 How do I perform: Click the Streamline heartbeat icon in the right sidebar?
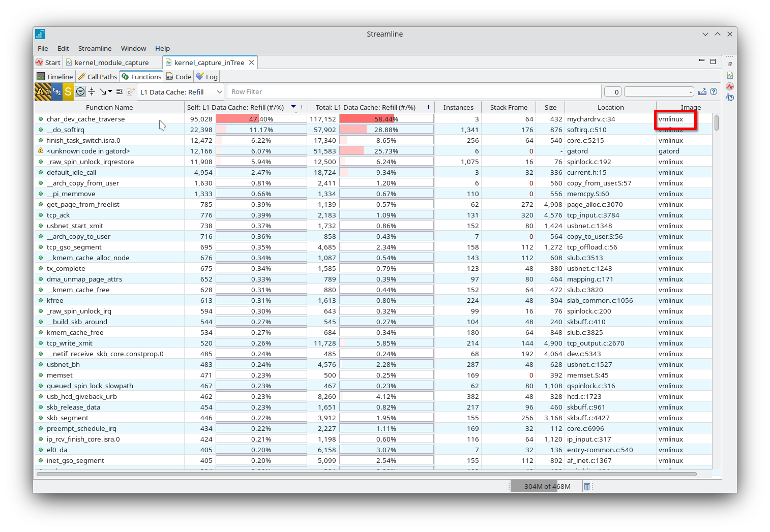coord(730,86)
